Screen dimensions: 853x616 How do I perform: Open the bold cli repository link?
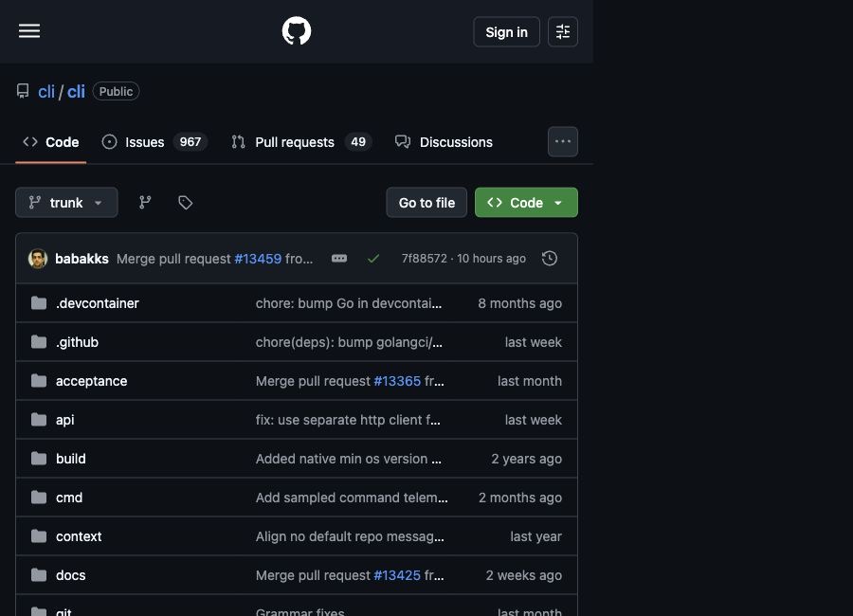[x=76, y=91]
